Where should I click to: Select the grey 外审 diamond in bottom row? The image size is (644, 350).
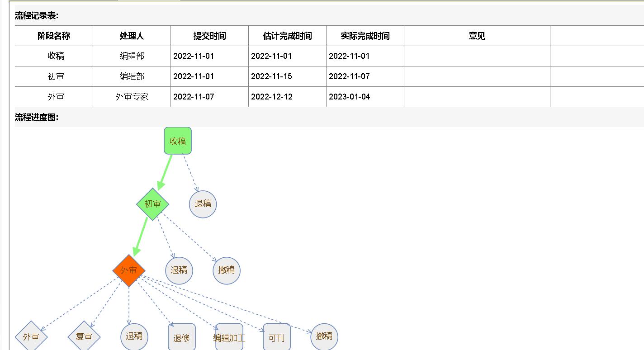pos(31,336)
